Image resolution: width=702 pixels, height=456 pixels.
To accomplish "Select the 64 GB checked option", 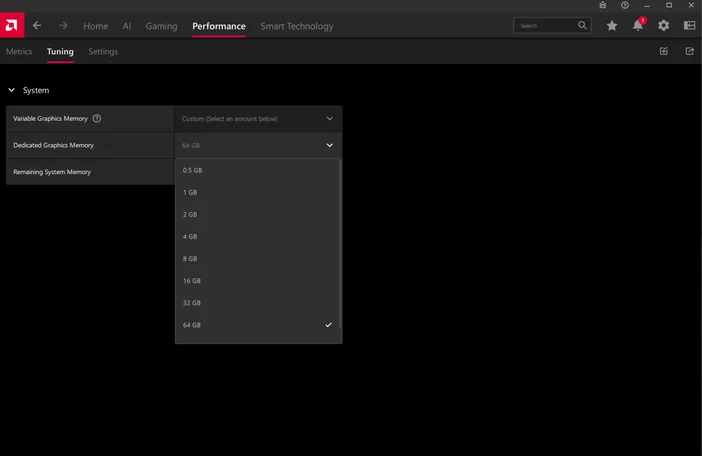I will pyautogui.click(x=258, y=325).
